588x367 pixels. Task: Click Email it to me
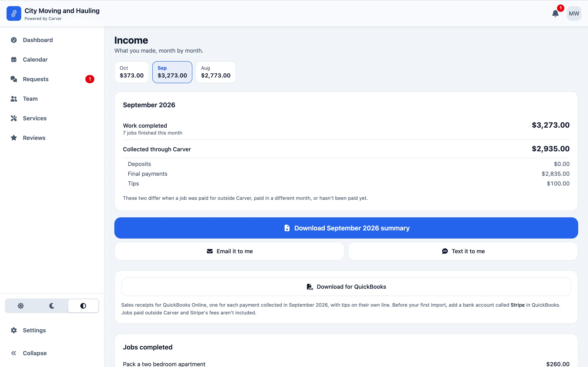point(229,251)
